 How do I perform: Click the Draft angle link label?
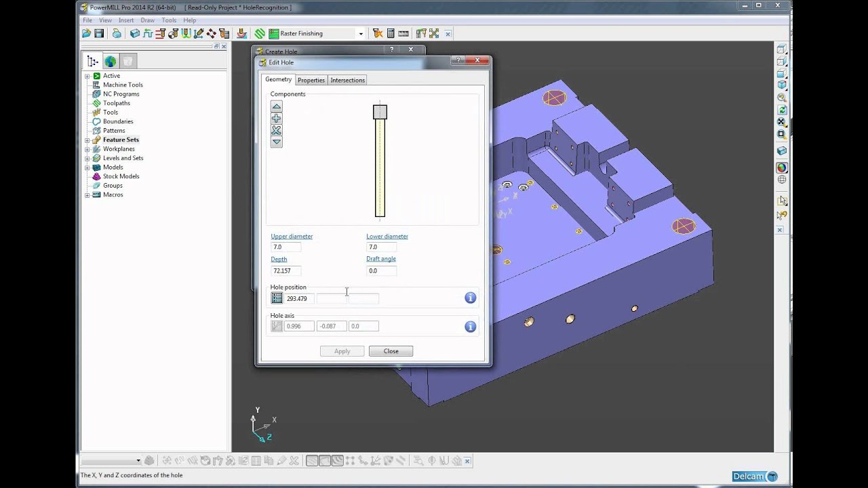[x=381, y=259]
